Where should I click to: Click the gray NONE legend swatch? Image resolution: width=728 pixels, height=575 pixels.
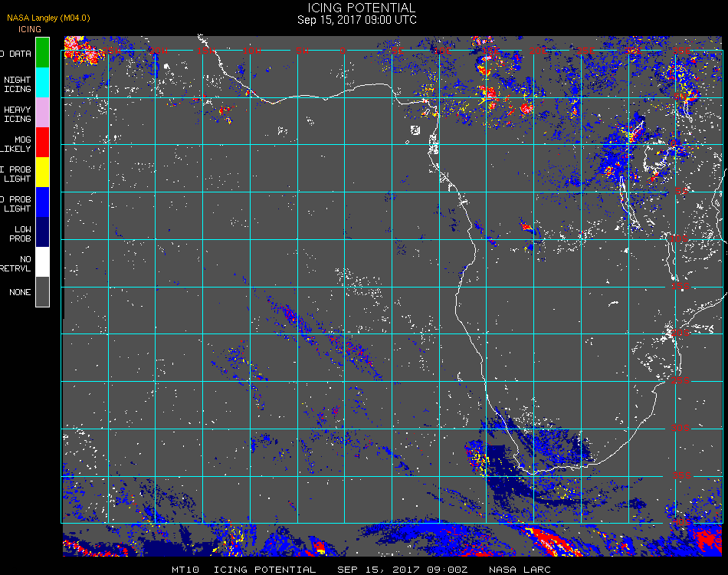pos(42,291)
